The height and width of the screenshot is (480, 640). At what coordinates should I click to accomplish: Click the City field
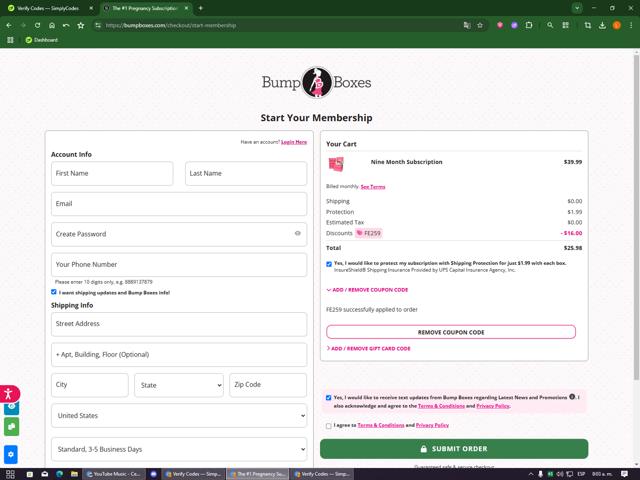[90, 385]
